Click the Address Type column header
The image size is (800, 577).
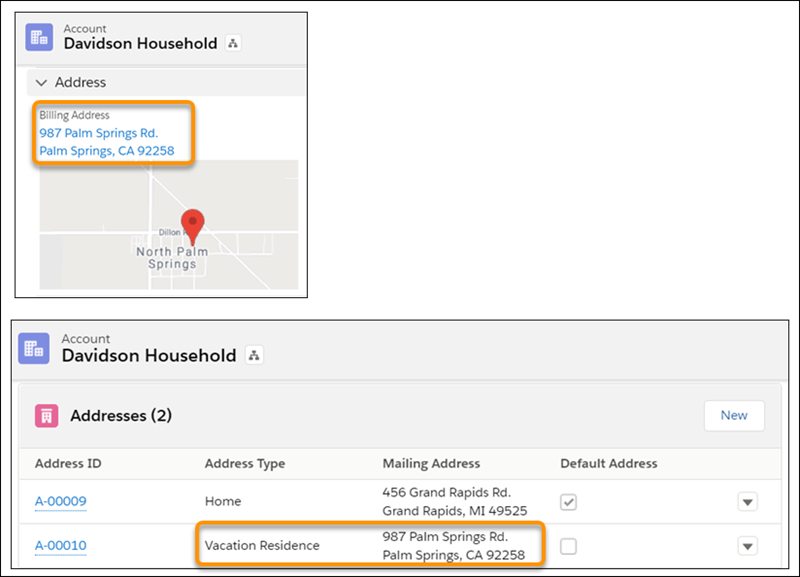point(245,463)
